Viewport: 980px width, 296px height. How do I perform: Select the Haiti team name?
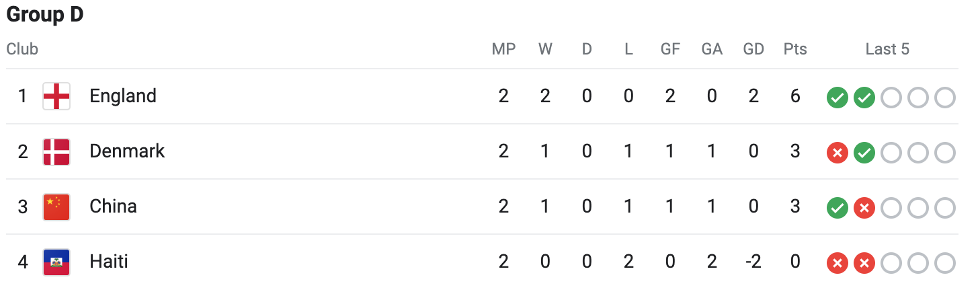coord(108,262)
